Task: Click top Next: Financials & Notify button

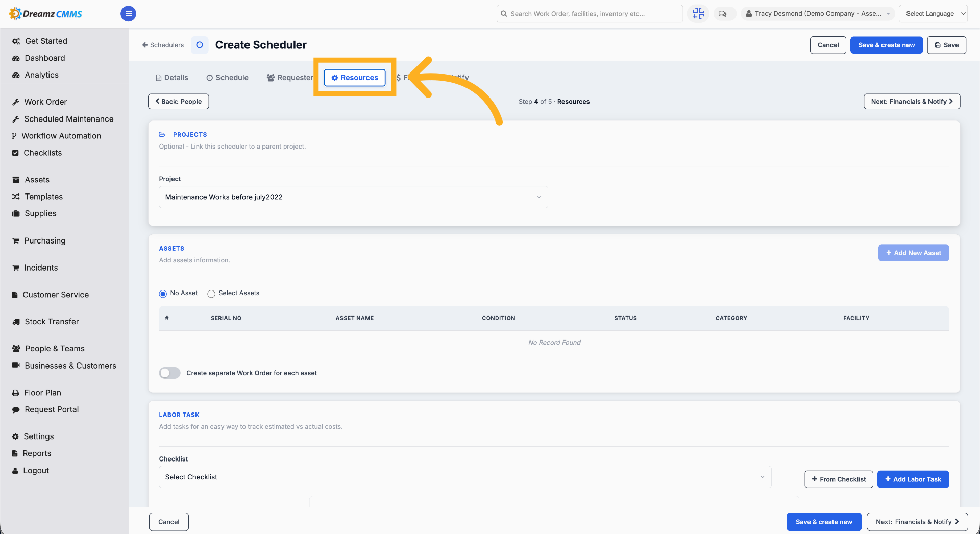Action: tap(912, 102)
